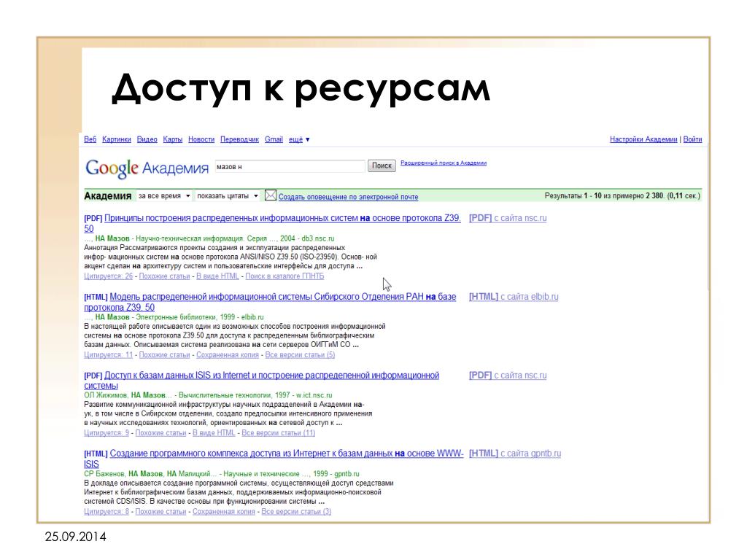Open the Веб navigation link

(x=90, y=139)
